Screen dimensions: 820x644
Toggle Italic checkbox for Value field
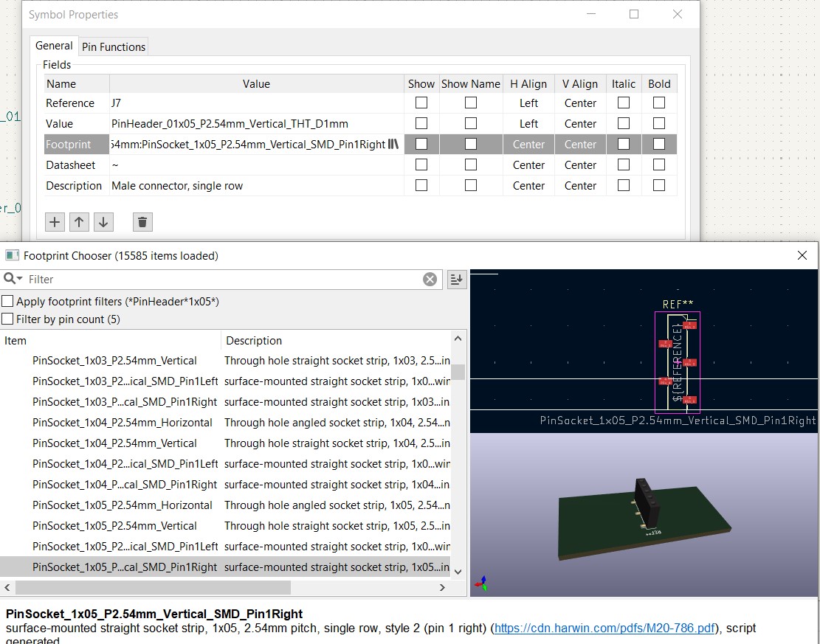point(624,123)
